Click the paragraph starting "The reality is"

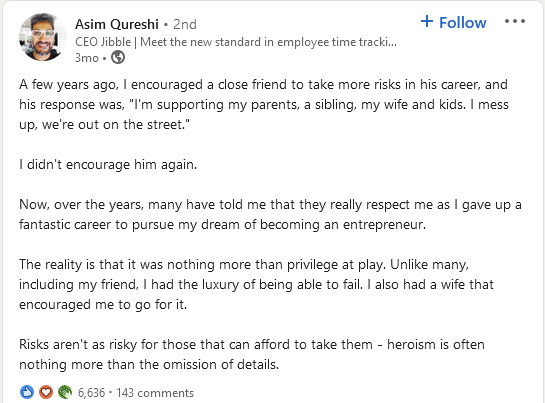tap(256, 284)
